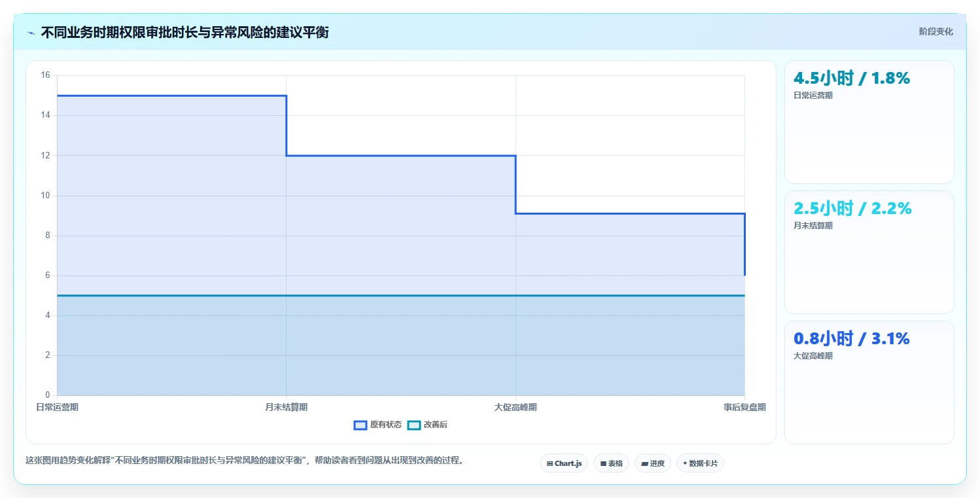Click the teal 改善后 legend swatch
Viewport: 980px width, 498px height.
[x=413, y=425]
